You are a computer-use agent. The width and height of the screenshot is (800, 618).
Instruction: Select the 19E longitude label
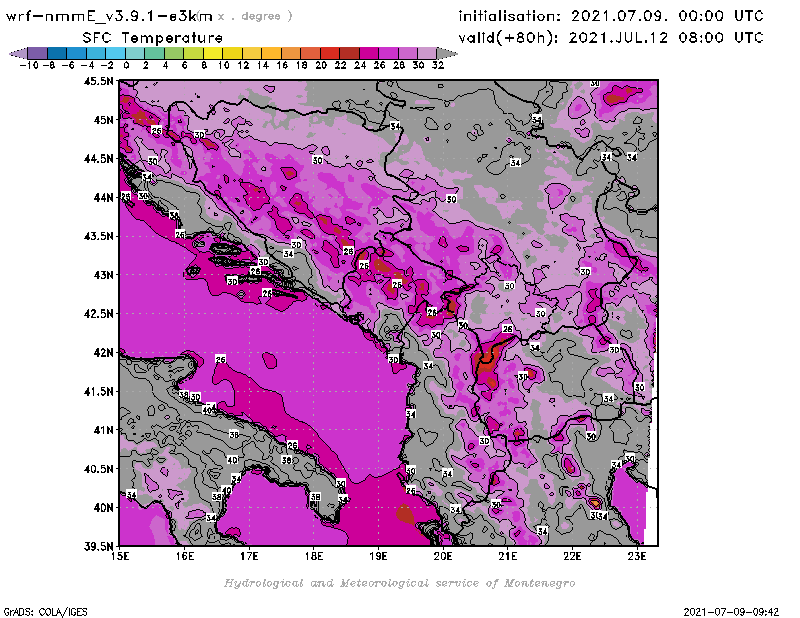(x=379, y=556)
